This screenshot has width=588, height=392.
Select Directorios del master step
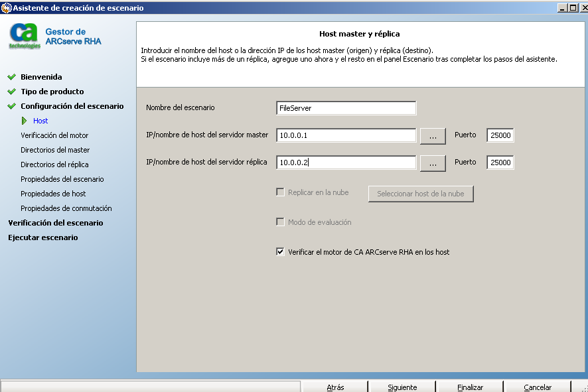[55, 150]
